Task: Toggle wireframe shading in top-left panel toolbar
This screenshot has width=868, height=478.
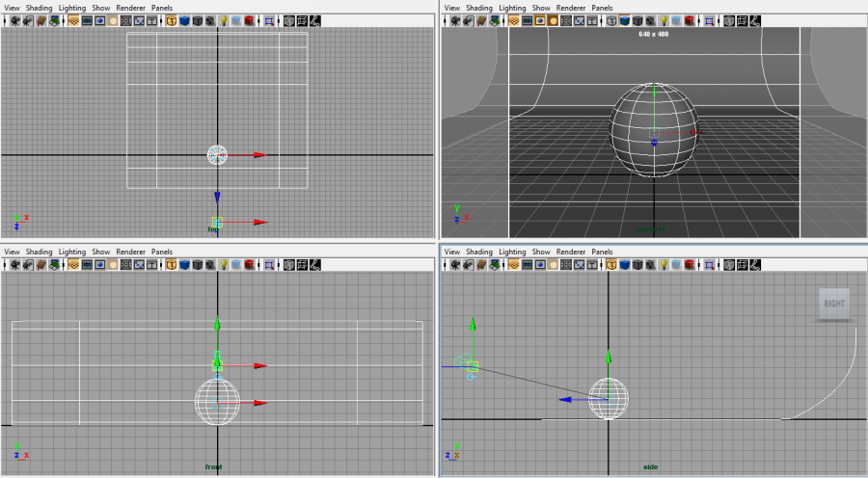Action: (171, 20)
